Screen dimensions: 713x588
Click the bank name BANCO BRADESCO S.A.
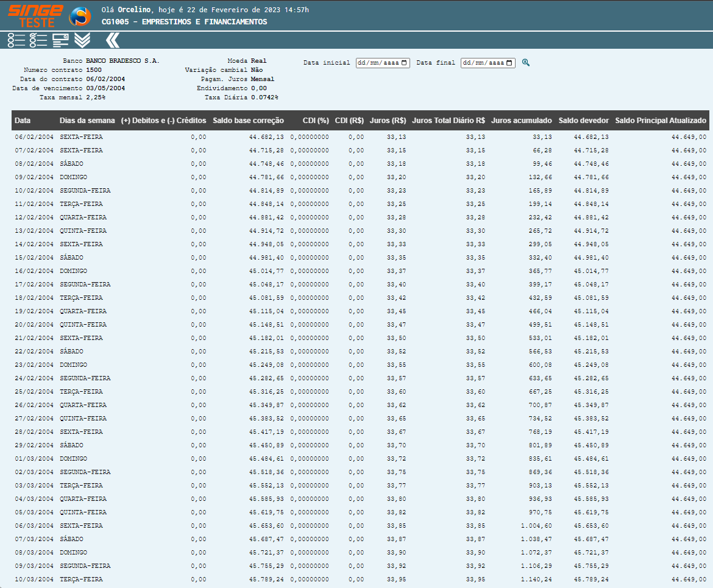pyautogui.click(x=122, y=61)
